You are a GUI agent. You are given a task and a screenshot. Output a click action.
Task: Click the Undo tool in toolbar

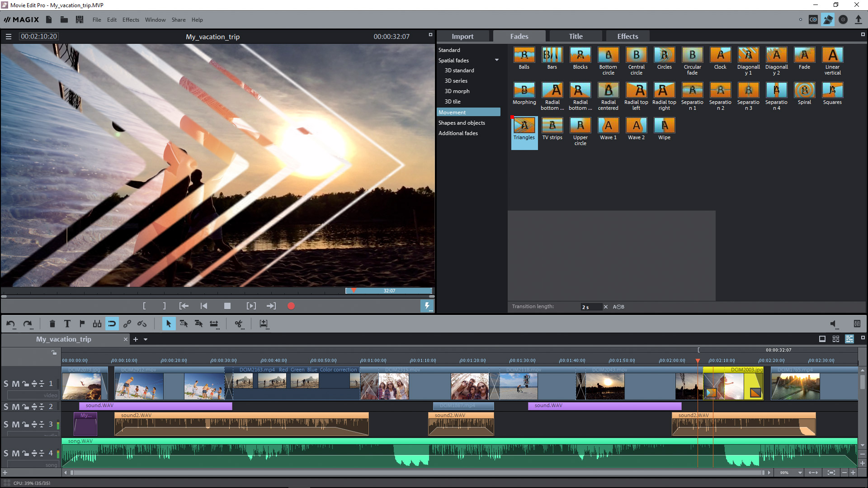(11, 324)
